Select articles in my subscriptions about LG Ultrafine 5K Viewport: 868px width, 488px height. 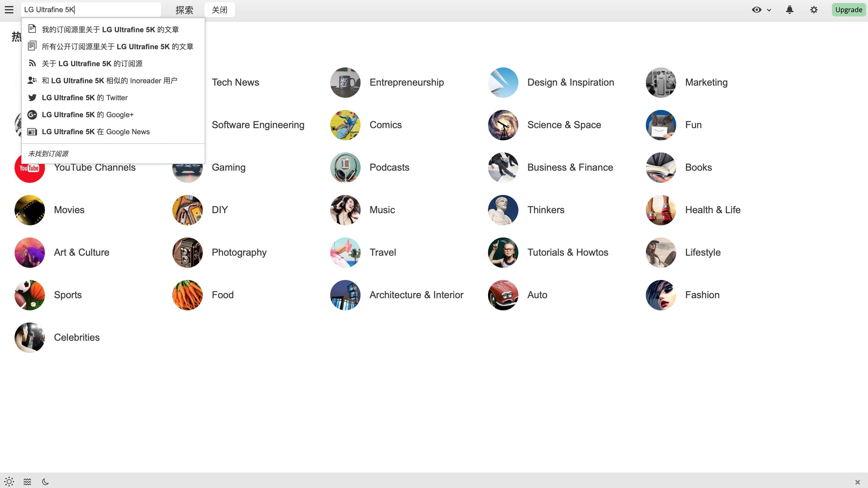pos(113,30)
